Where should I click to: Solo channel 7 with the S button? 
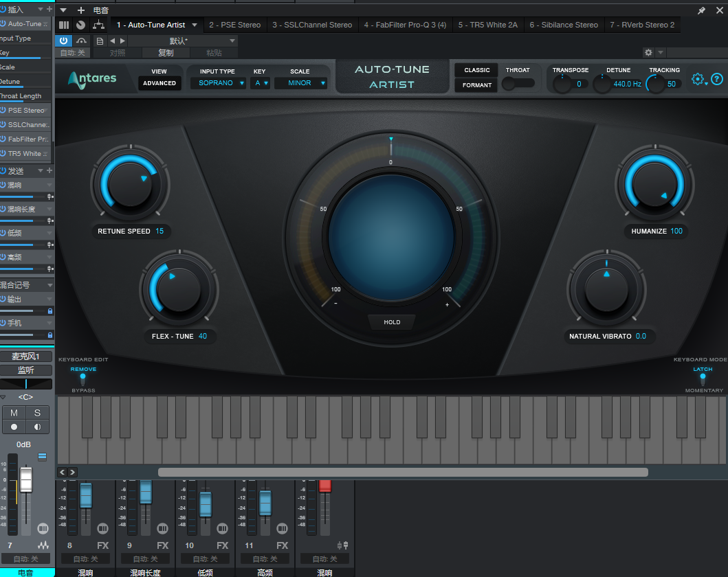(x=37, y=413)
